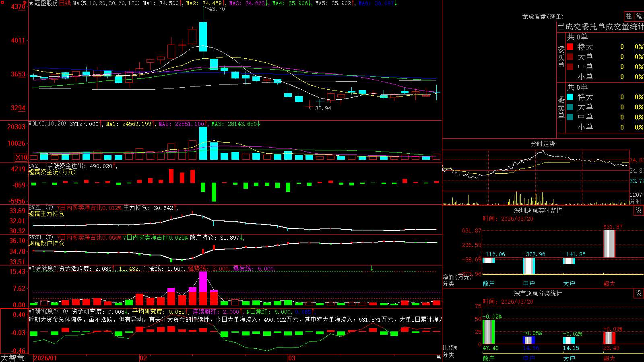Image resolution: width=644 pixels, height=362 pixels.
Task: Click the 47.40 散户 ratio bar
Action: 489,332
